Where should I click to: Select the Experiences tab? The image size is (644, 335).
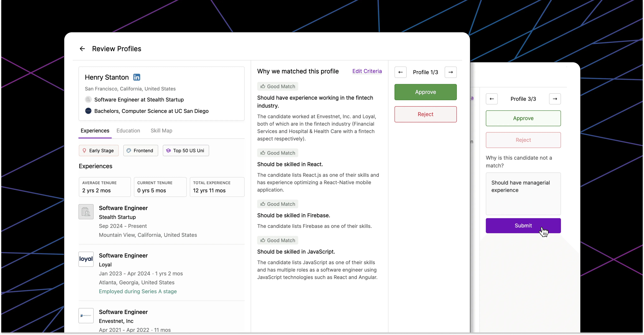click(95, 131)
